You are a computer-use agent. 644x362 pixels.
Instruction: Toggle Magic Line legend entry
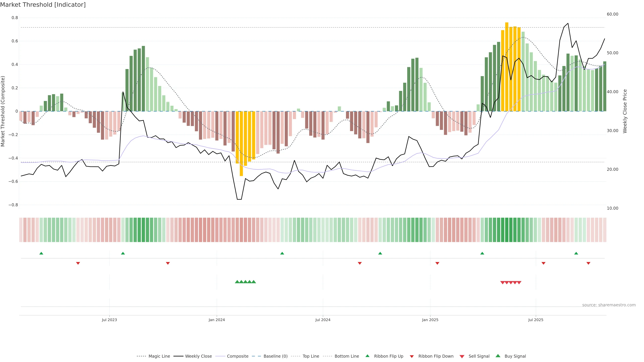tap(159, 356)
